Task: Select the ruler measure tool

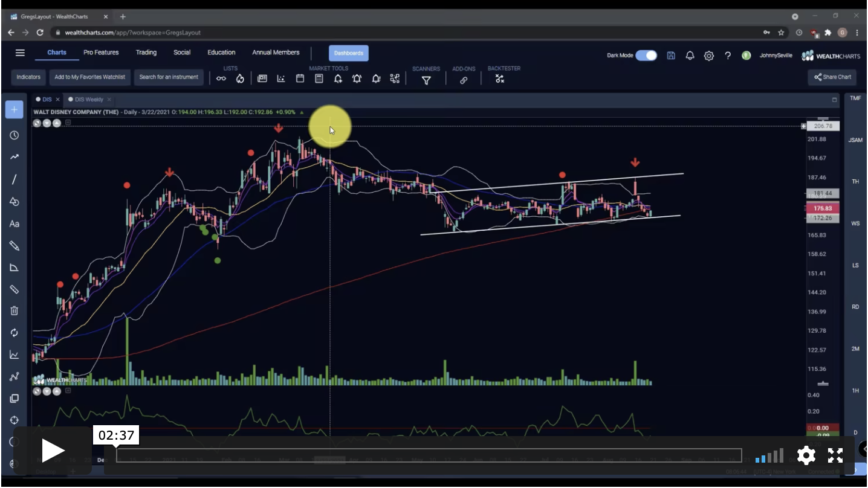Action: 14,289
